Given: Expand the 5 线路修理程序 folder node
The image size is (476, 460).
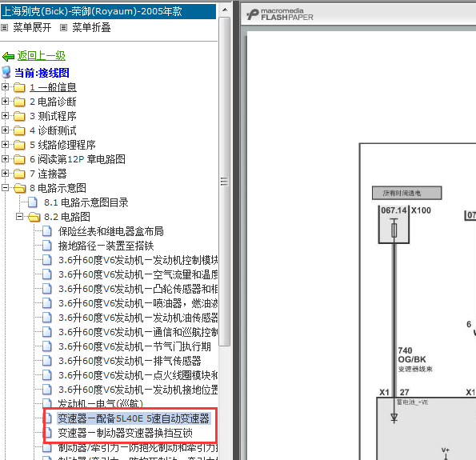Looking at the screenshot, I should click(x=5, y=145).
